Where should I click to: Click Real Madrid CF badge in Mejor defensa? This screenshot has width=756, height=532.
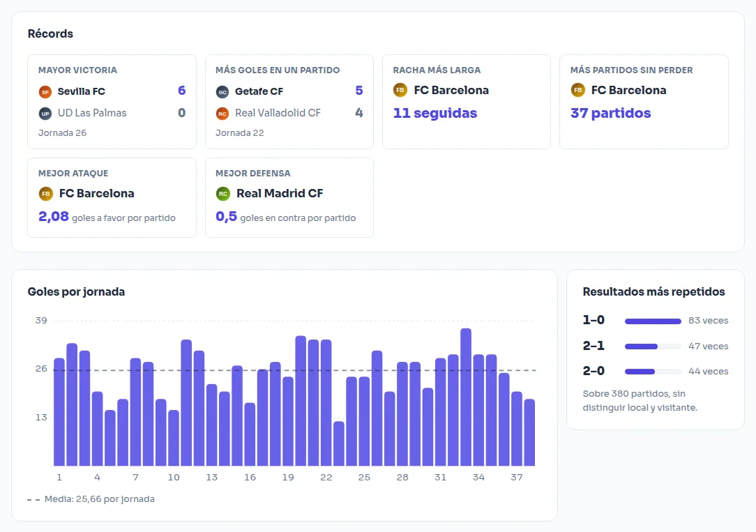(x=222, y=194)
